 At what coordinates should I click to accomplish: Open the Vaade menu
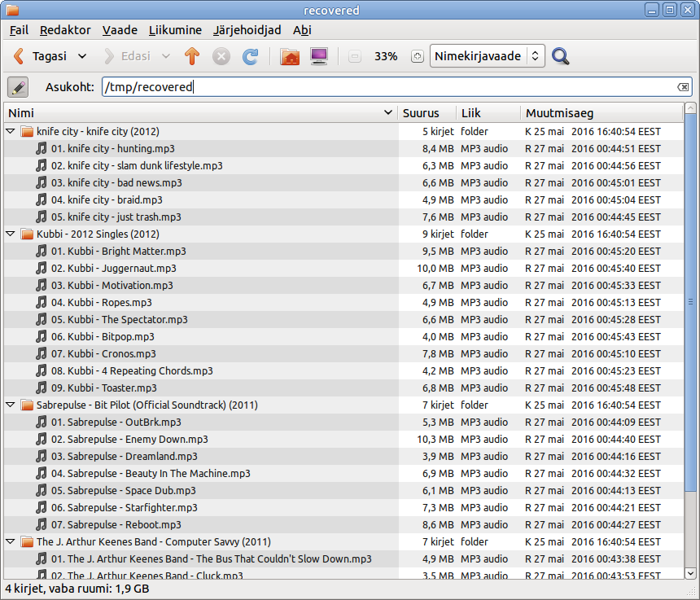[120, 30]
